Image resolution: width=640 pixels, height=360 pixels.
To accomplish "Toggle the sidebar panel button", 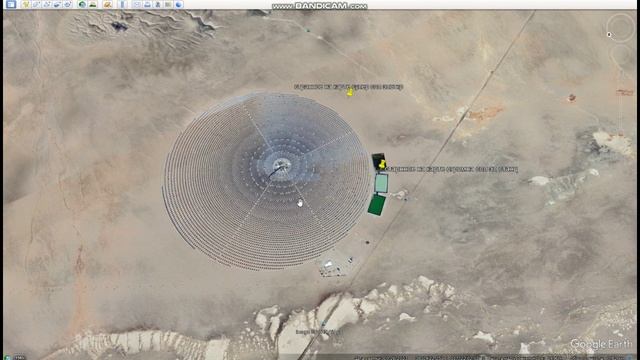I will pyautogui.click(x=11, y=4).
